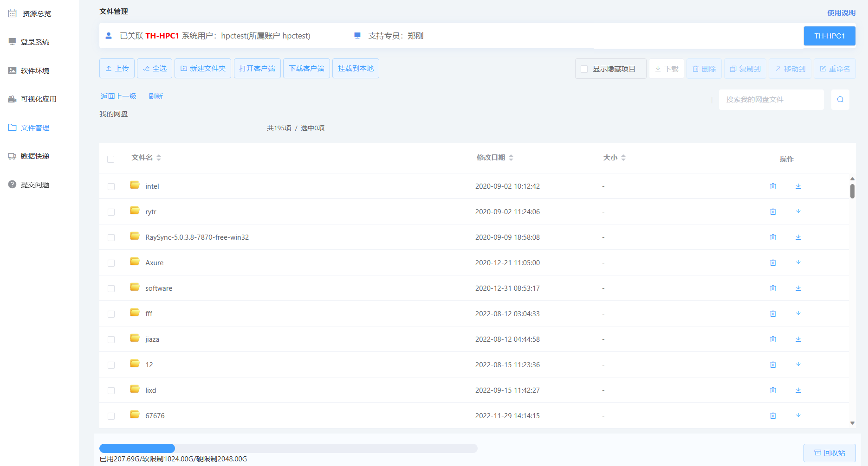
Task: Delete the intel folder via trash icon
Action: tap(773, 186)
